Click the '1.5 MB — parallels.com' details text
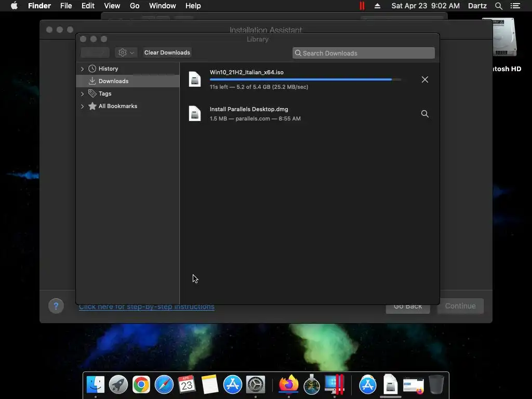The height and width of the screenshot is (399, 532). [x=255, y=119]
